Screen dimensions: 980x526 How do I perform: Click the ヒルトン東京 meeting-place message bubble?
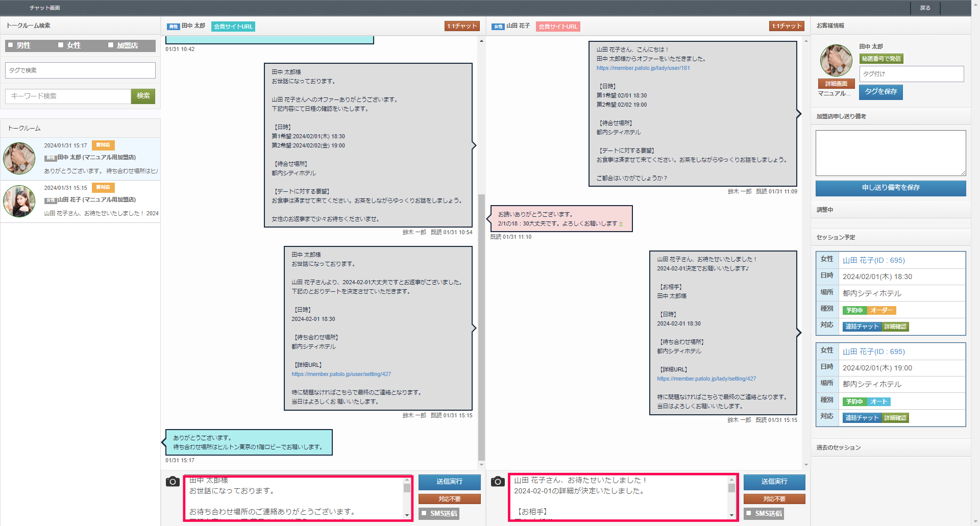coord(249,442)
